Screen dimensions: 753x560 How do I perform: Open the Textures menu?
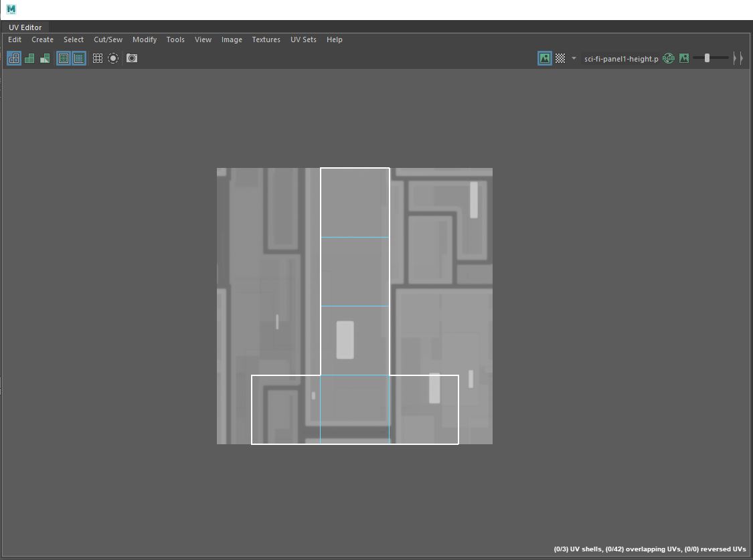(266, 39)
